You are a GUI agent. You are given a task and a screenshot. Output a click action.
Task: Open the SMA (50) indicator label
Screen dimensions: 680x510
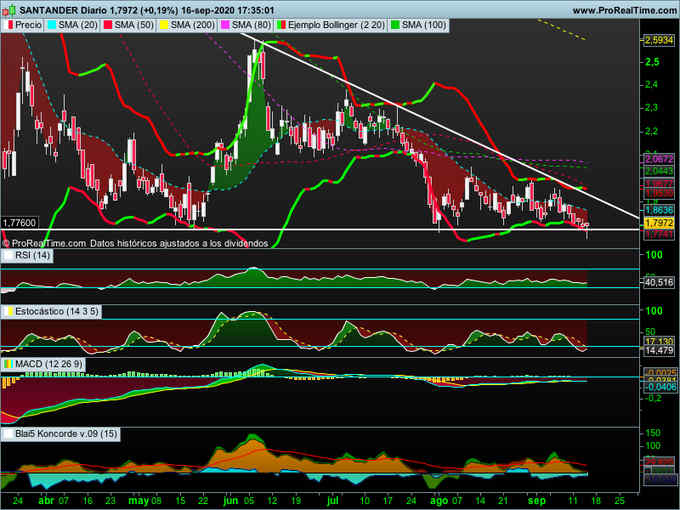coord(134,25)
